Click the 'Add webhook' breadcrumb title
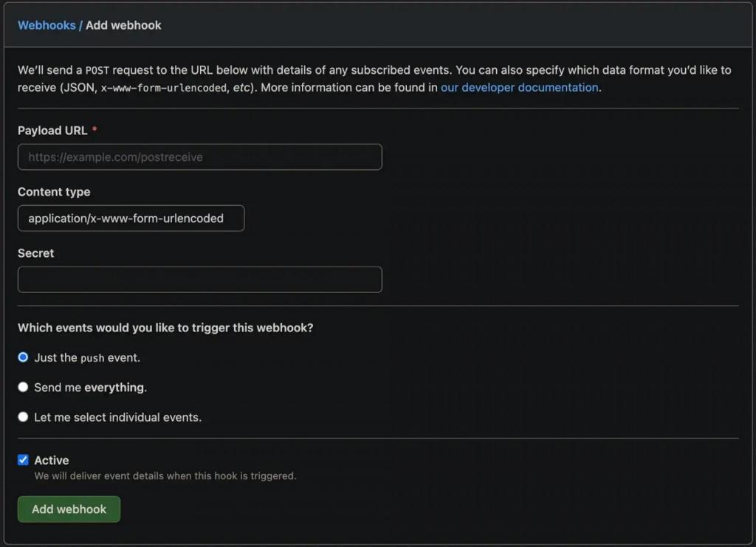This screenshot has width=756, height=547. click(123, 25)
